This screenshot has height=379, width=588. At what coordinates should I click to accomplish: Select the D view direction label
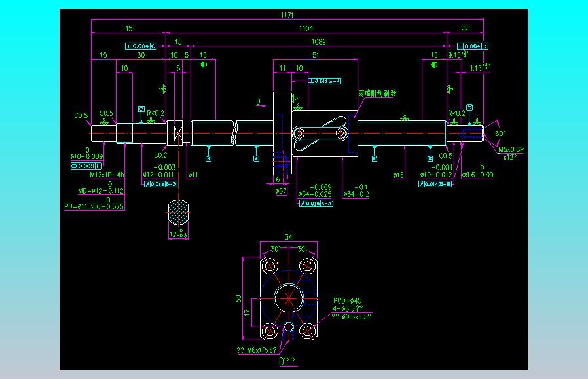(259, 102)
